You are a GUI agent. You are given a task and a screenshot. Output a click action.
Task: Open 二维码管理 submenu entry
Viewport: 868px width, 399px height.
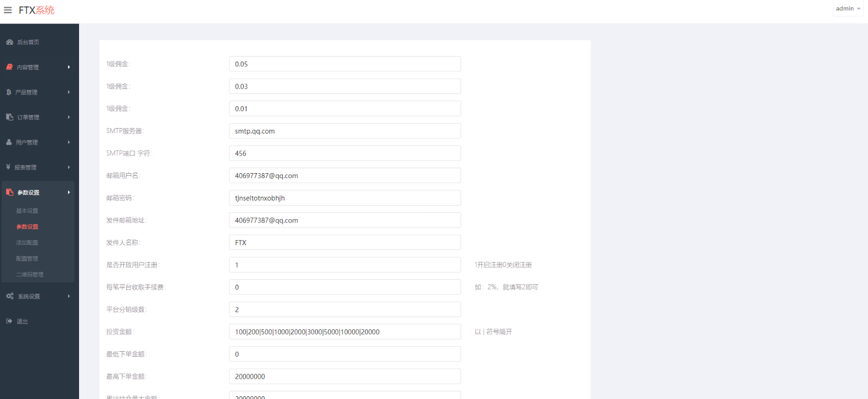pyautogui.click(x=30, y=275)
